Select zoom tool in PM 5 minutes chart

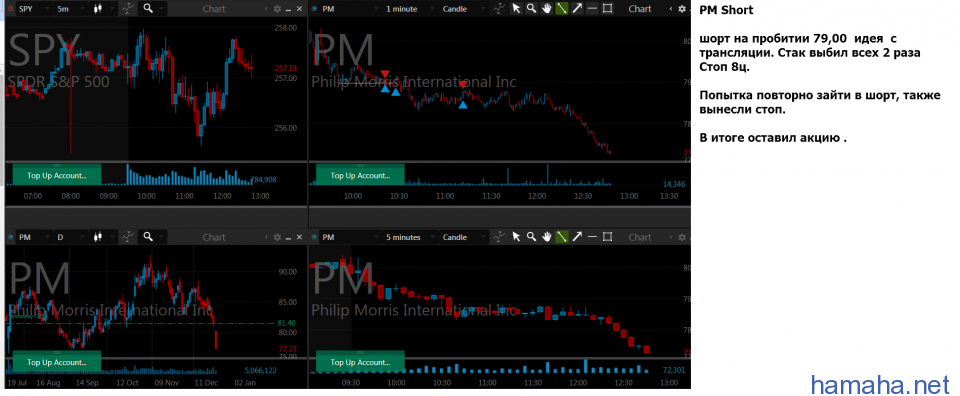[x=531, y=237]
